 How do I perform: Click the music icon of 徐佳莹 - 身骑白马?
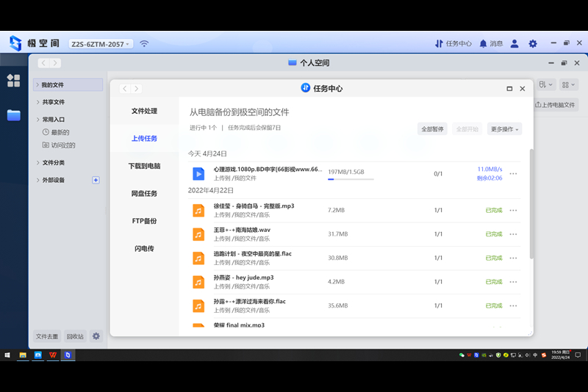198,211
